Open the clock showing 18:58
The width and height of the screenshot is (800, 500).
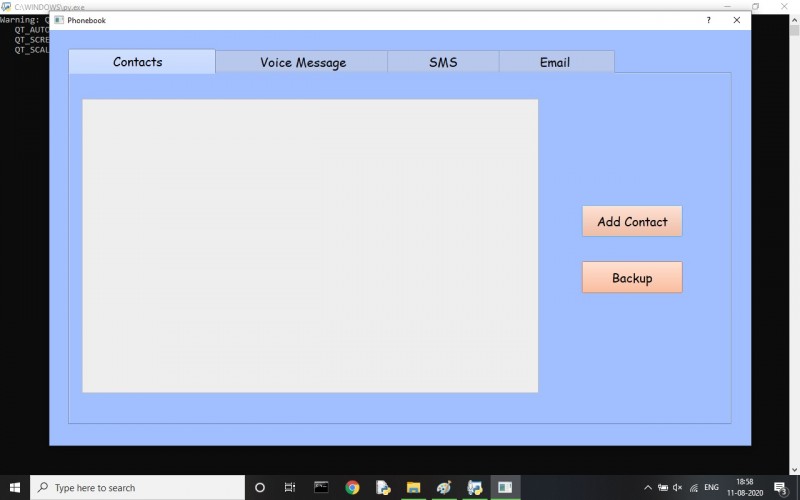pos(745,488)
